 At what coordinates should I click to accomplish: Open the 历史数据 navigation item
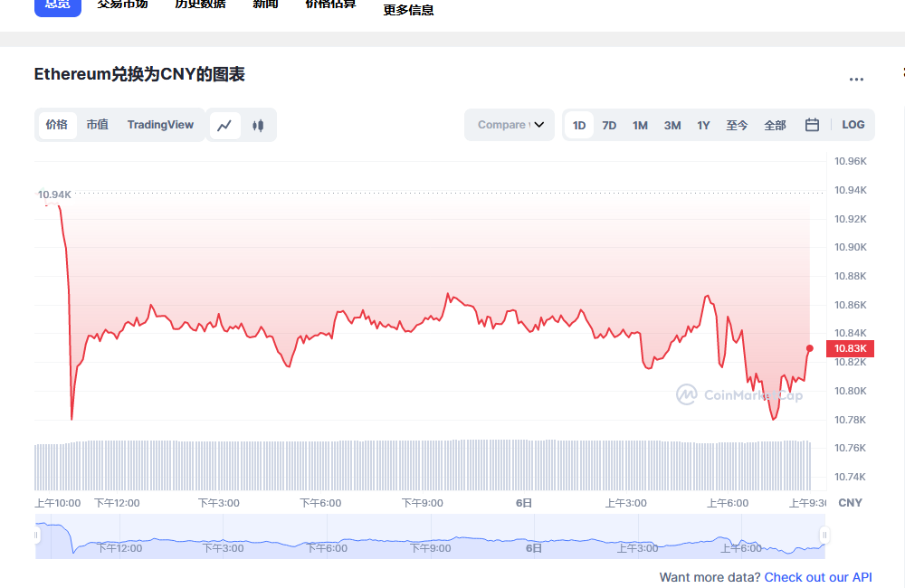click(200, 5)
